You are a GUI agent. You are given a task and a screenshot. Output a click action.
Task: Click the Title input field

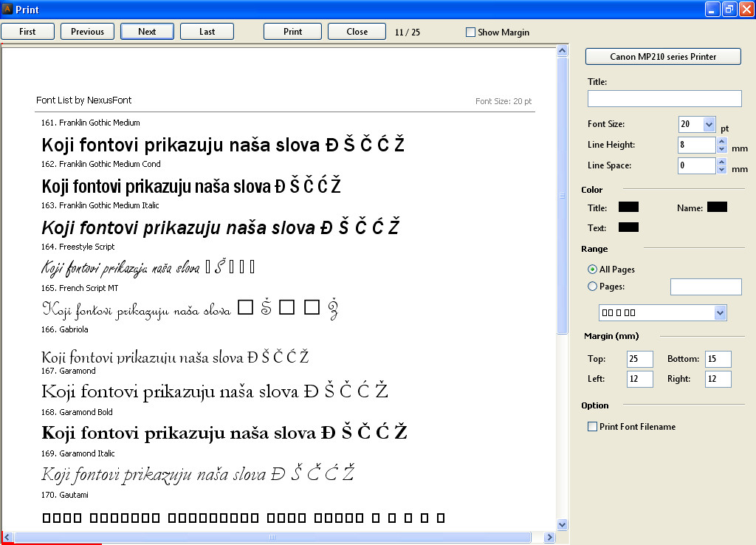coord(664,99)
